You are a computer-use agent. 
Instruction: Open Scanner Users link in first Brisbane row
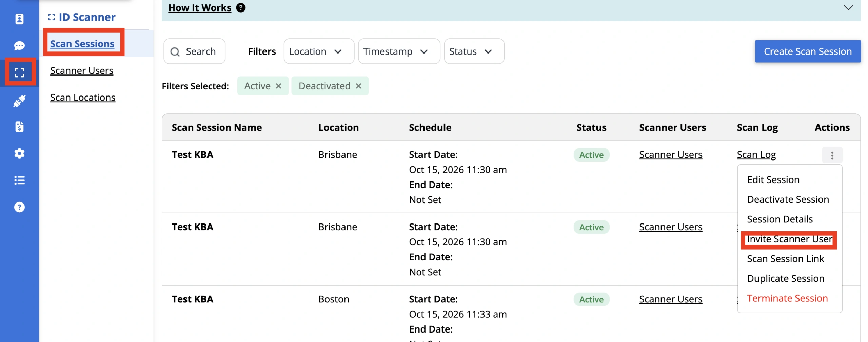[670, 155]
